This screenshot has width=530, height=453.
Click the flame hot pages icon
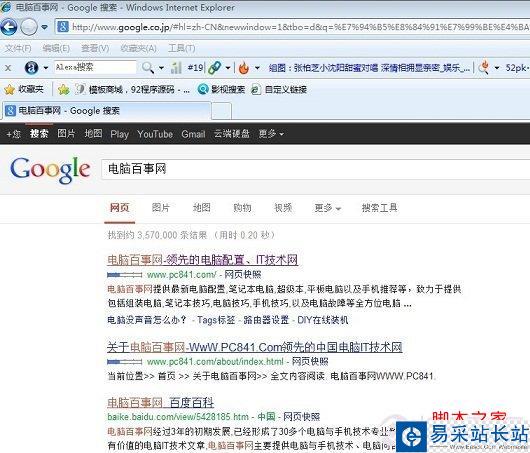pos(243,68)
